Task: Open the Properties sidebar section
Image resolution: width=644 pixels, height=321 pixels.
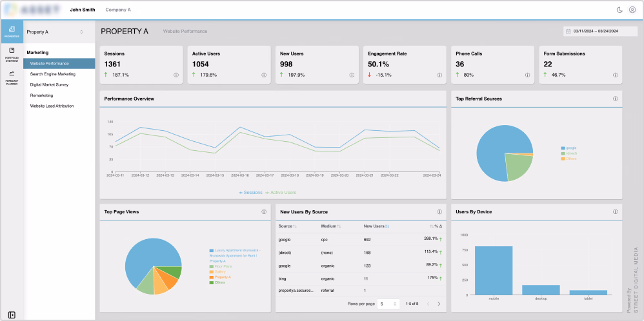Action: tap(12, 31)
